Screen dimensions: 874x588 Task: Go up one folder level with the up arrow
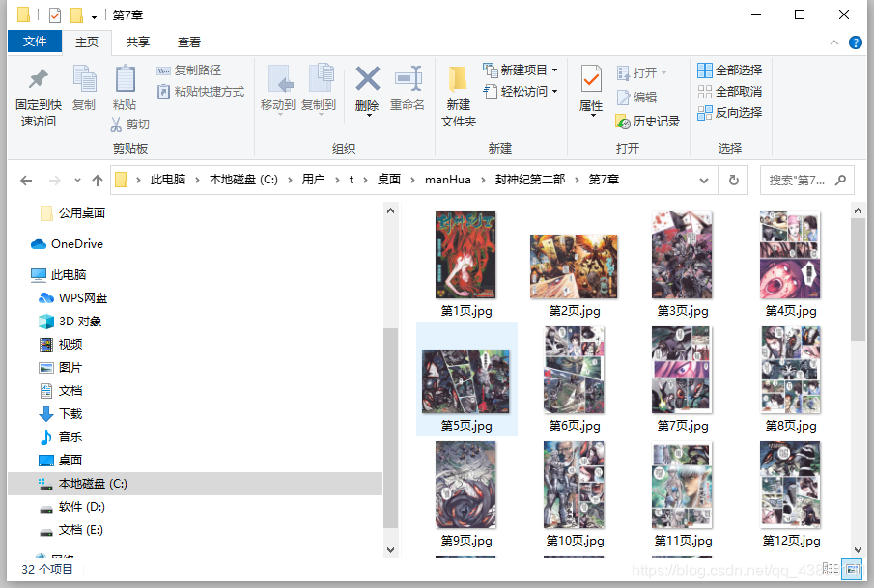click(98, 180)
